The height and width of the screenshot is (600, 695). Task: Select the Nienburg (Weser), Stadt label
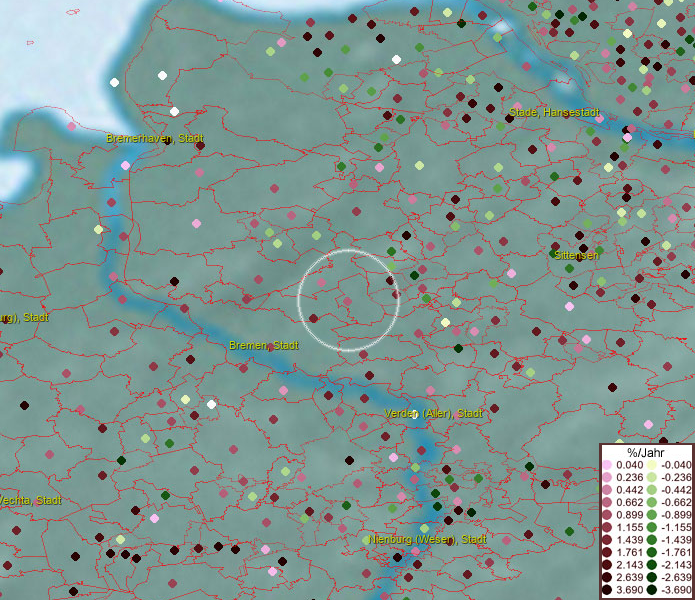[427, 540]
